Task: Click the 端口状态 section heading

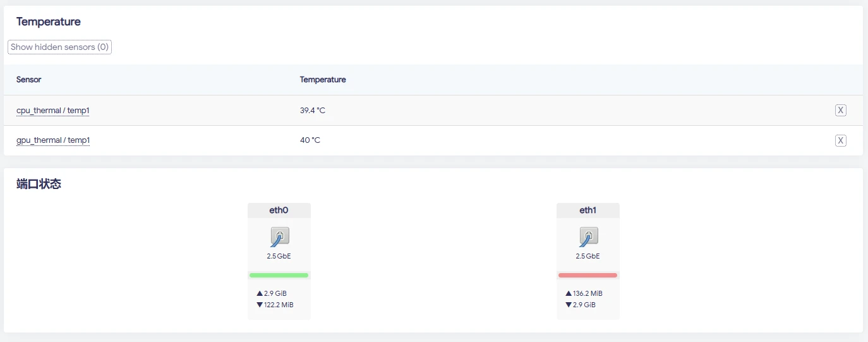Action: pyautogui.click(x=39, y=185)
